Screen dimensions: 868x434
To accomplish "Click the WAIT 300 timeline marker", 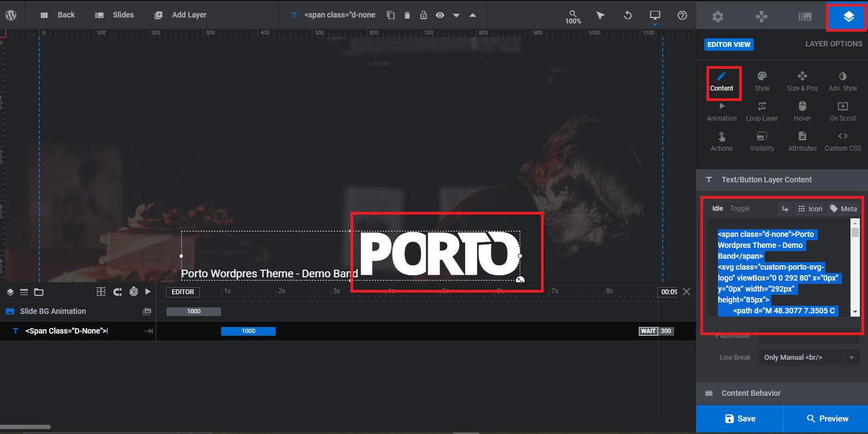I will [656, 331].
